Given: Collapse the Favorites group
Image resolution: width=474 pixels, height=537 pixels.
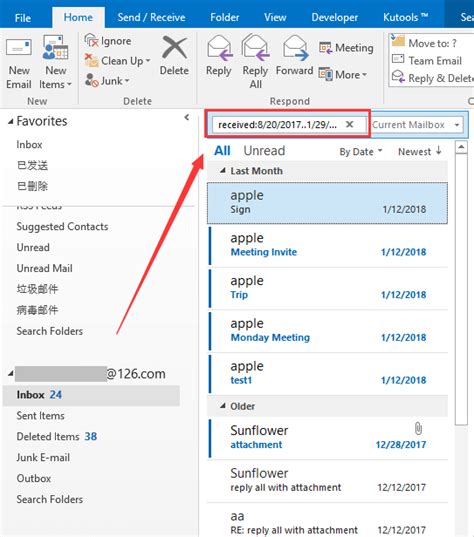Looking at the screenshot, I should [11, 121].
